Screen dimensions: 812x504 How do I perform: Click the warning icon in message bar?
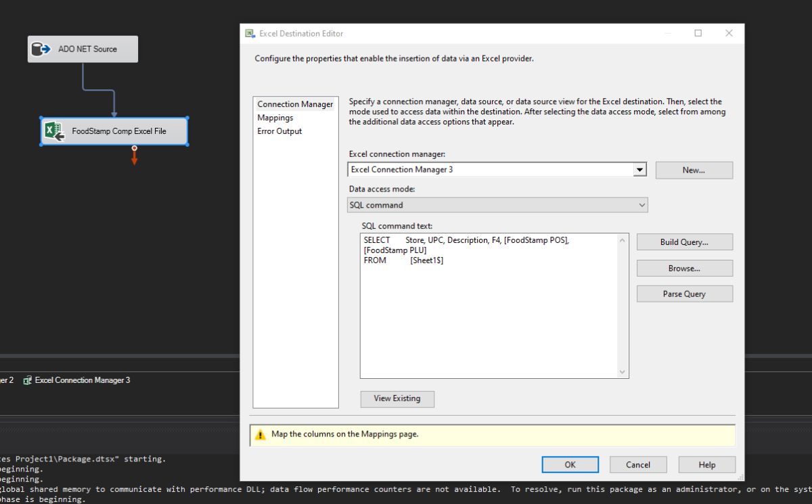point(261,435)
